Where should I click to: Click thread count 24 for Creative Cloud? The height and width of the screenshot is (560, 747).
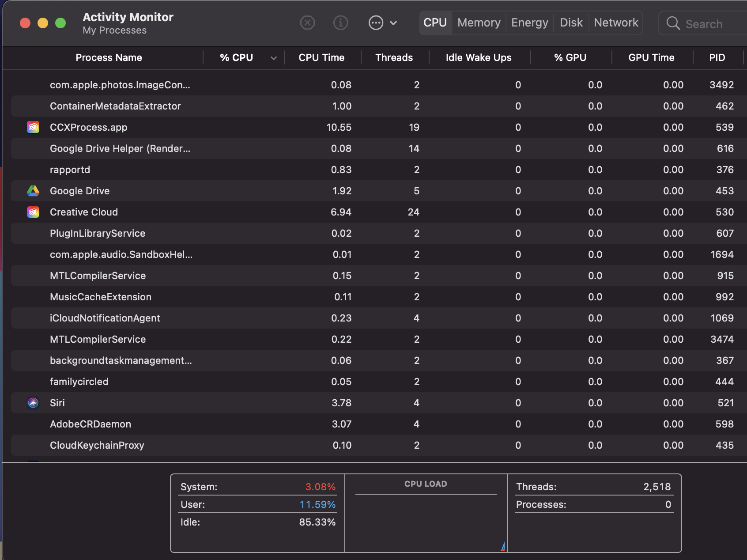click(414, 212)
